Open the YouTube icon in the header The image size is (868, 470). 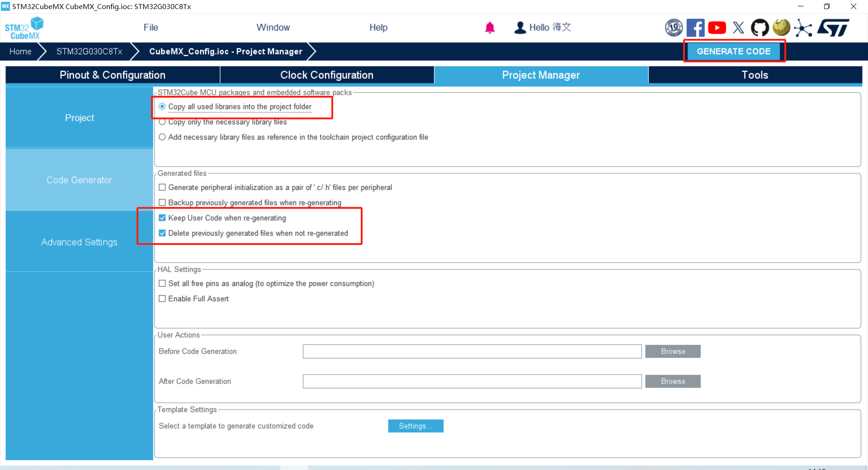pos(717,28)
